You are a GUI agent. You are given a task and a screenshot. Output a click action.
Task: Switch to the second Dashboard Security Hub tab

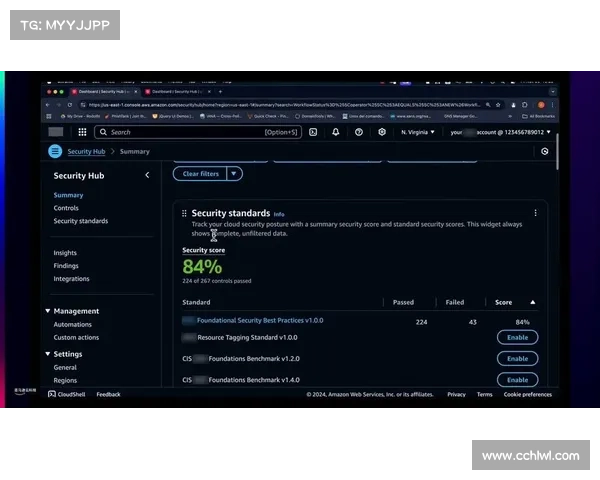tap(178, 92)
